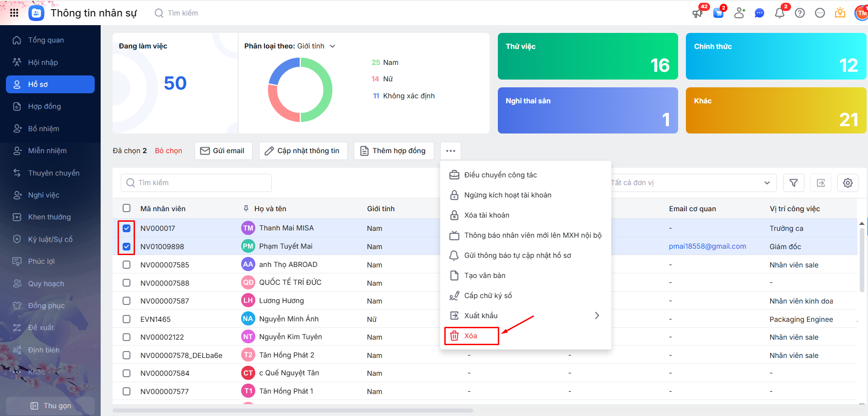Image resolution: width=868 pixels, height=416 pixels.
Task: Check the box for NV000007585
Action: [127, 265]
